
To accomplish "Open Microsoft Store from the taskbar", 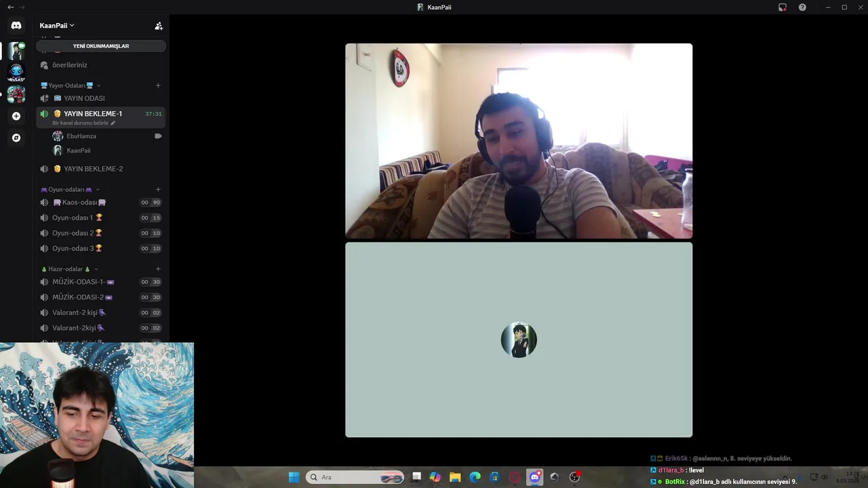I will click(x=495, y=477).
